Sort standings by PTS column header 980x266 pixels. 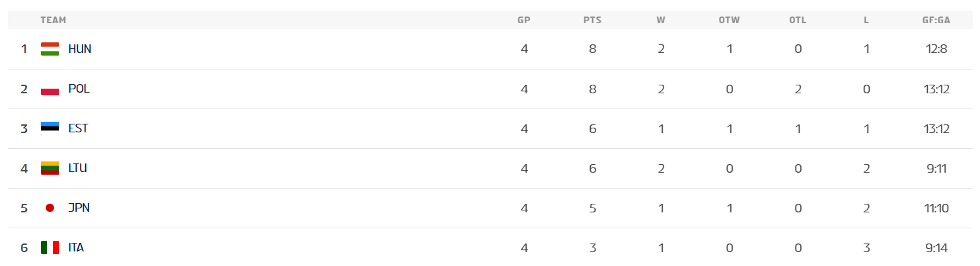click(x=592, y=20)
